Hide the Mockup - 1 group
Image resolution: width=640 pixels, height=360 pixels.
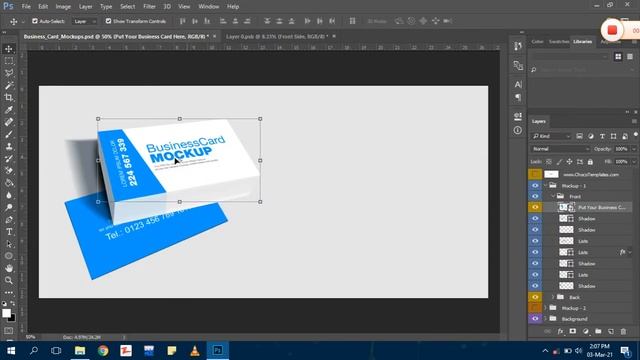(x=535, y=185)
